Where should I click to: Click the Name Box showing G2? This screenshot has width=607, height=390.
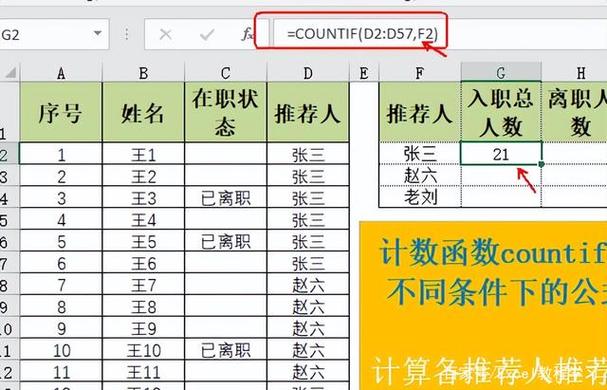coord(53,34)
